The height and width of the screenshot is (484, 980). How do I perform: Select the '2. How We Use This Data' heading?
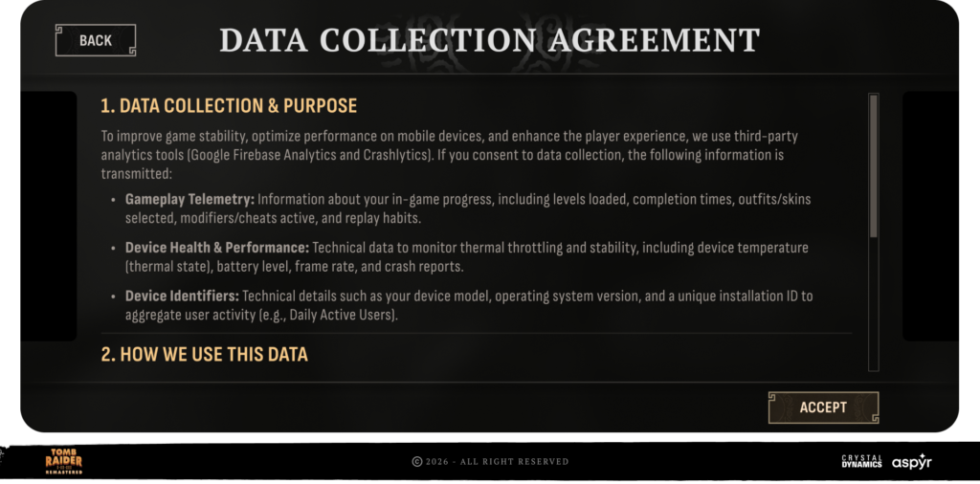click(205, 355)
